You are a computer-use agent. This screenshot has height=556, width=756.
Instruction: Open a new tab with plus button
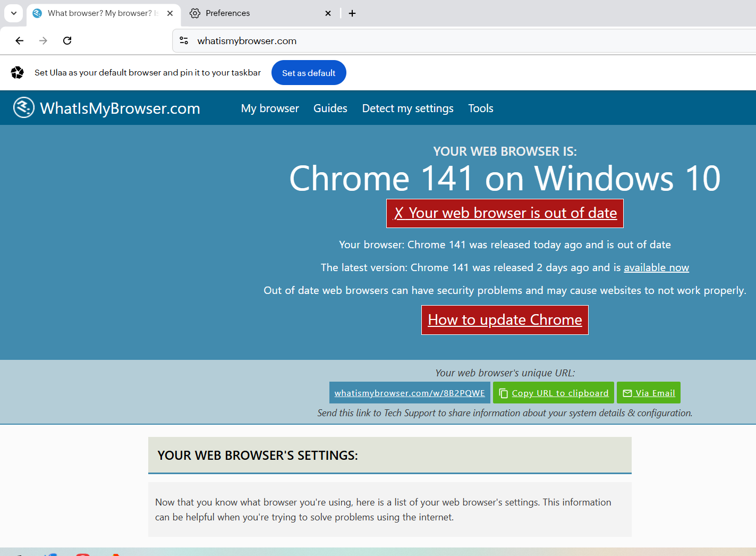(352, 13)
